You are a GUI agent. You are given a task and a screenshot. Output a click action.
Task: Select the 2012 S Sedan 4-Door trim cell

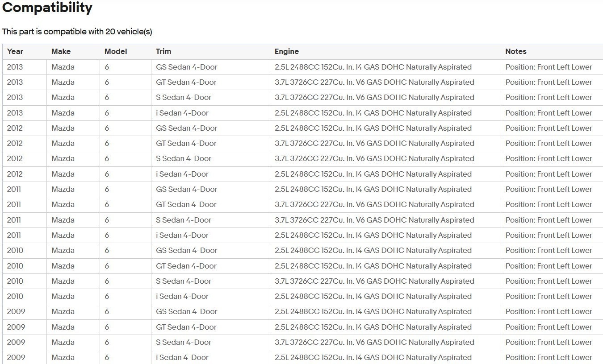pos(184,158)
